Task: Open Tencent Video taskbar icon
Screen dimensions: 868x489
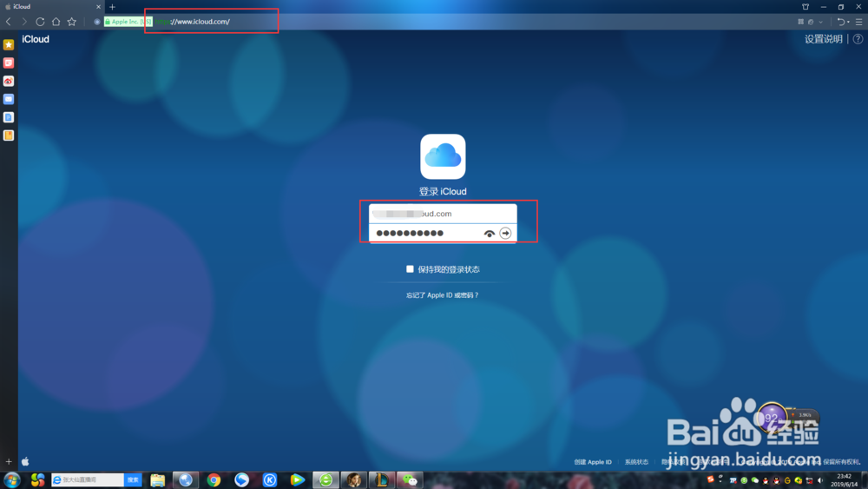Action: pyautogui.click(x=297, y=479)
